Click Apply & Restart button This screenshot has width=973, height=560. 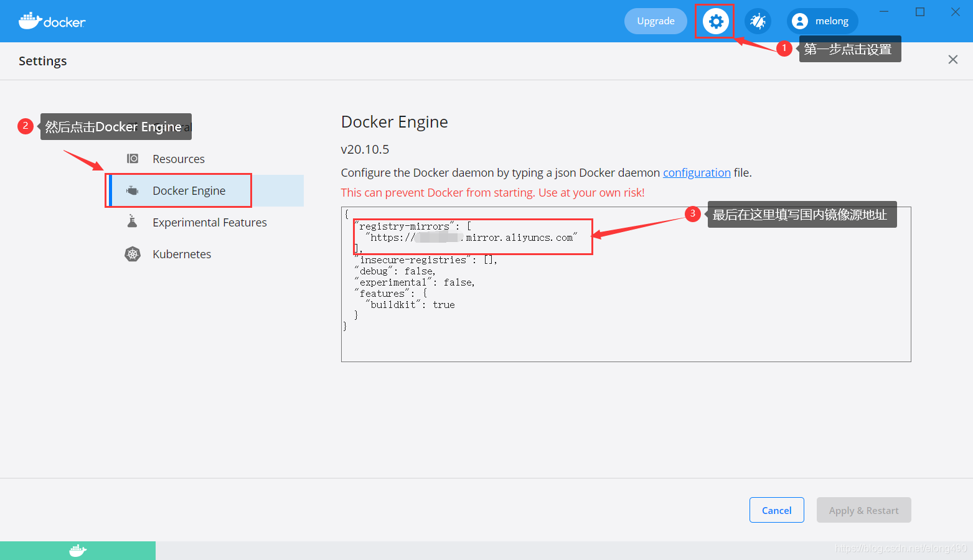pos(864,510)
